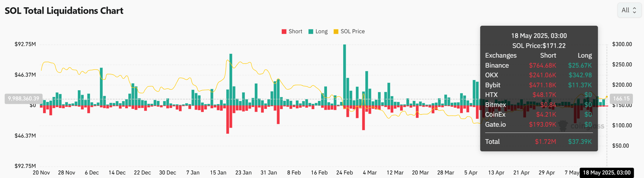644x178 pixels.
Task: Click the Binance row in the tooltip
Action: 539,65
